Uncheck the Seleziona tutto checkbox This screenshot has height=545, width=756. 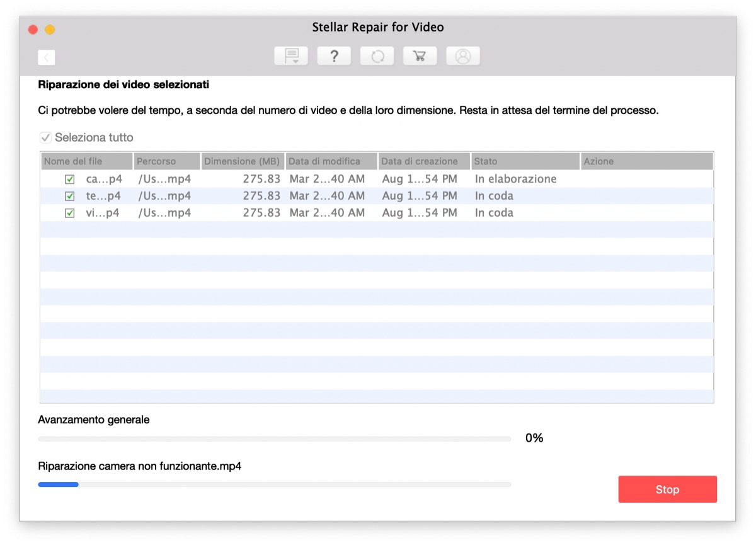[45, 137]
